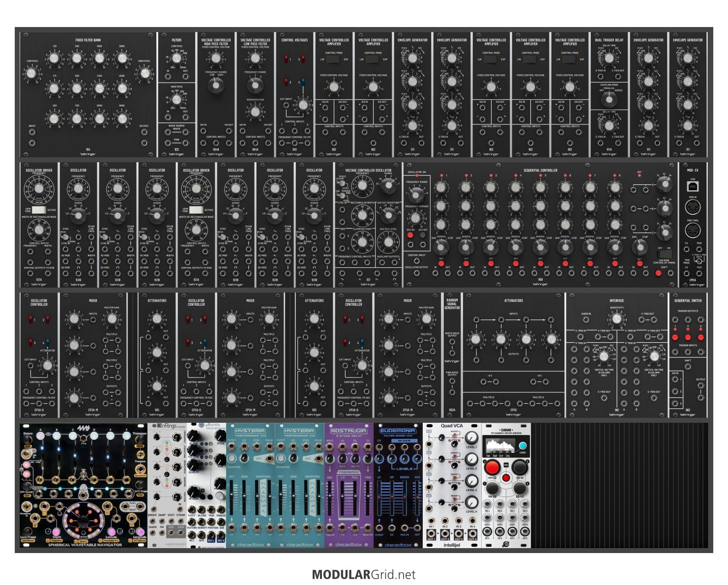The height and width of the screenshot is (585, 728).
Task: Click the "Quad VCA" module title
Action: point(452,426)
